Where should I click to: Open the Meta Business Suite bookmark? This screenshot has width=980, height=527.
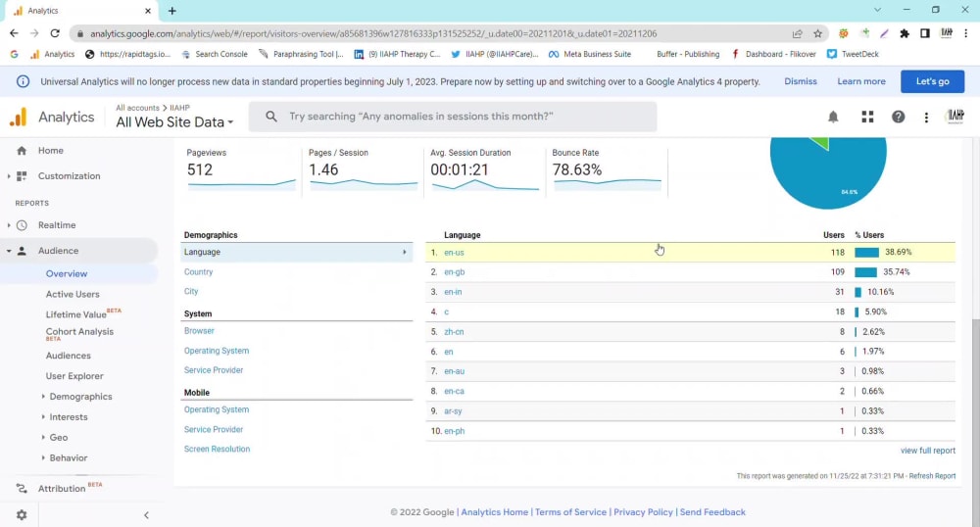click(589, 54)
